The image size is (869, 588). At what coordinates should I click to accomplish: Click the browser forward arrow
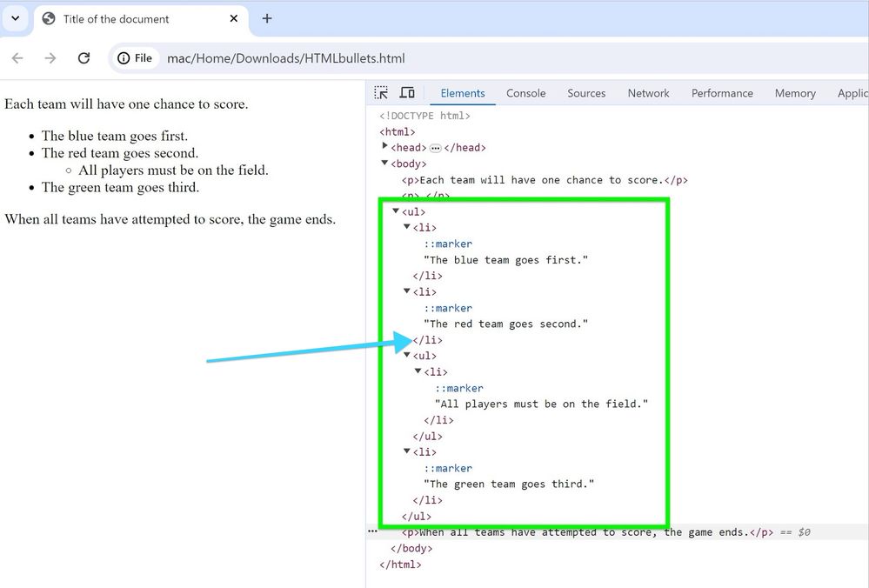tap(50, 58)
